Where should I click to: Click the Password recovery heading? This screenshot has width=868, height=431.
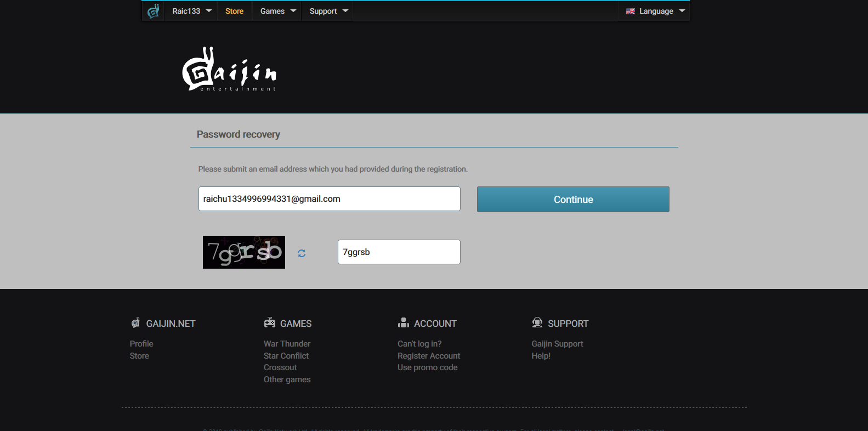point(239,134)
